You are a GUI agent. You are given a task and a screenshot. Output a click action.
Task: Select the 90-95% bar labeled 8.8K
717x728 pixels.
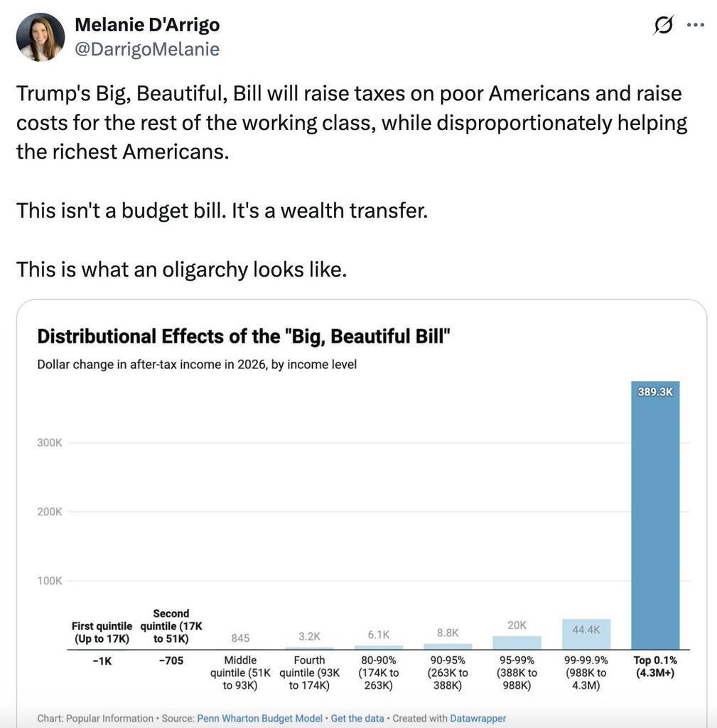point(448,646)
